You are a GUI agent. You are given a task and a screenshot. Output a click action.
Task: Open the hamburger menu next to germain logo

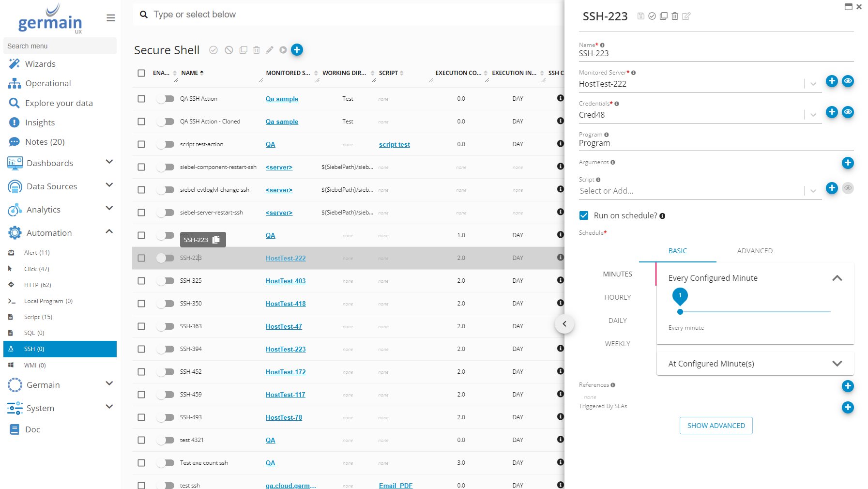(110, 18)
